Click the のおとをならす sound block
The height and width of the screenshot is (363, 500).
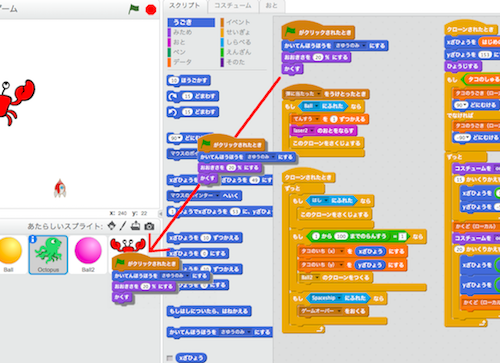(323, 131)
